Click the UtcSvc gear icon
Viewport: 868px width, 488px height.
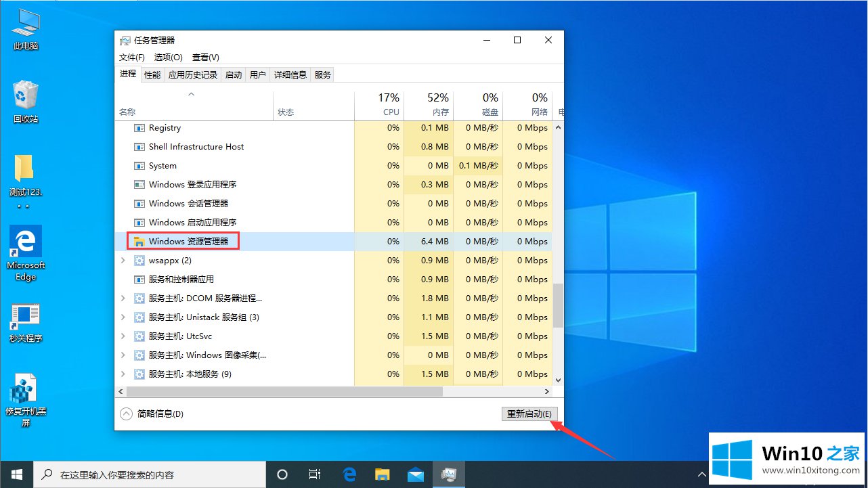point(139,336)
